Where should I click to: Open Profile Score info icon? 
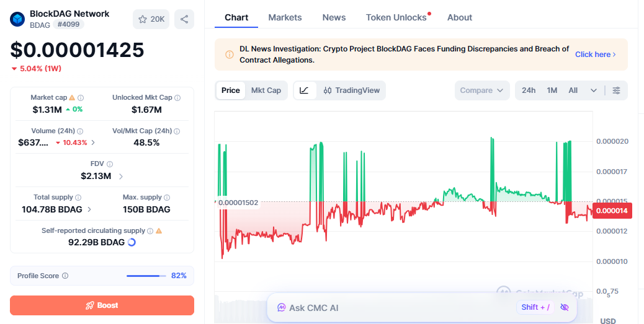[x=65, y=276]
